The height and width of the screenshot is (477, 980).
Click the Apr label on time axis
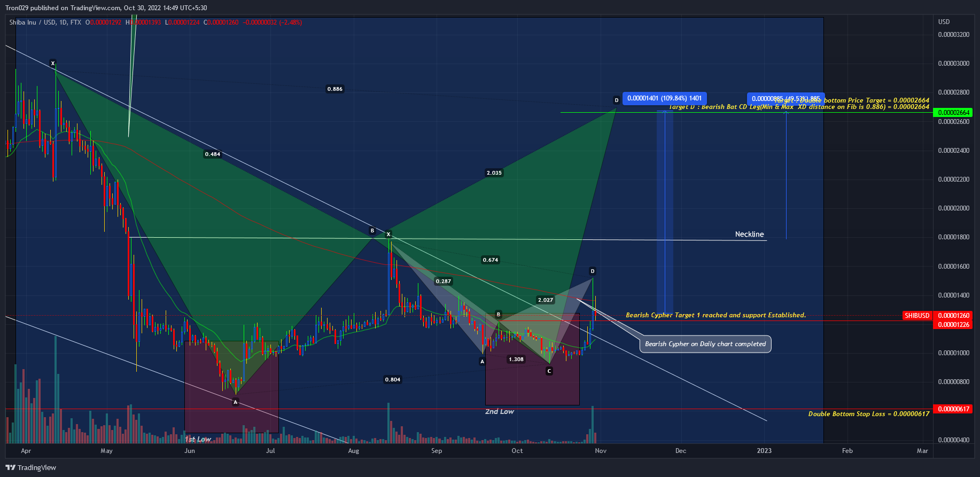tap(26, 451)
